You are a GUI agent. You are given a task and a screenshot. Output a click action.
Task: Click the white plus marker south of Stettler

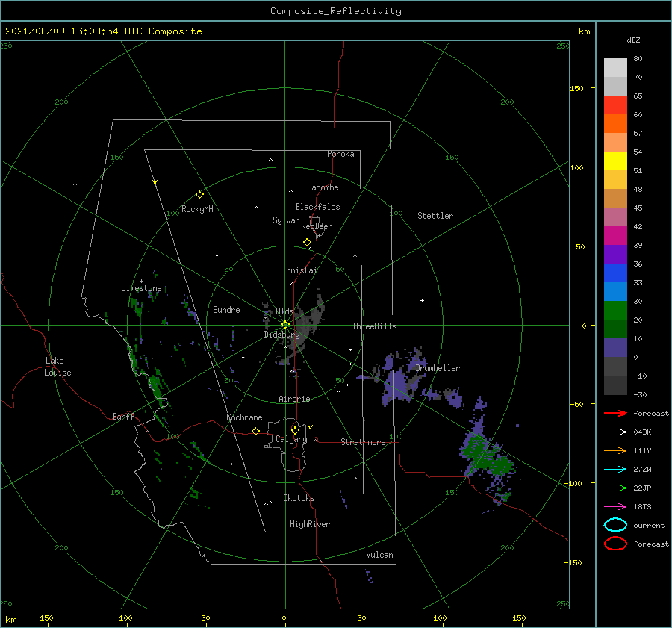click(x=422, y=300)
